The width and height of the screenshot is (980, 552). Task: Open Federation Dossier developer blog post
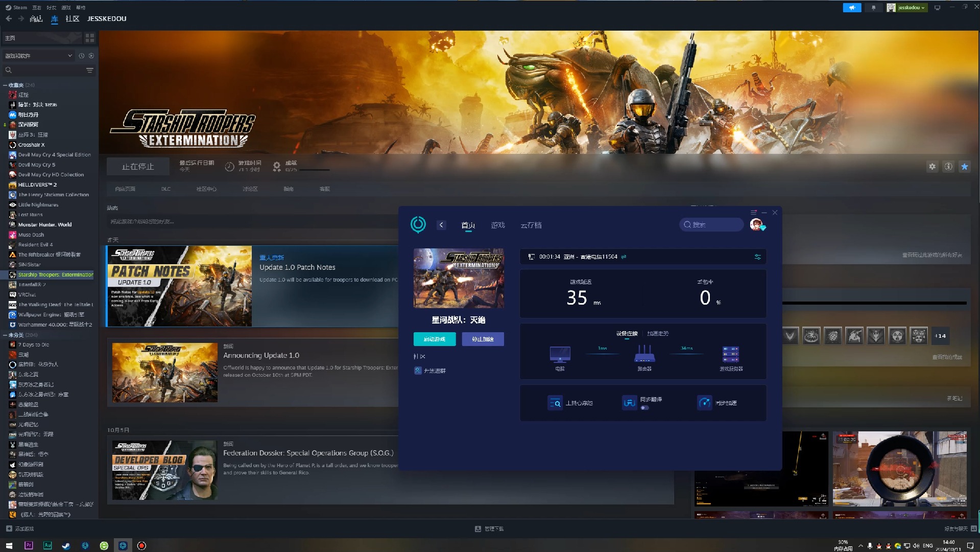308,453
